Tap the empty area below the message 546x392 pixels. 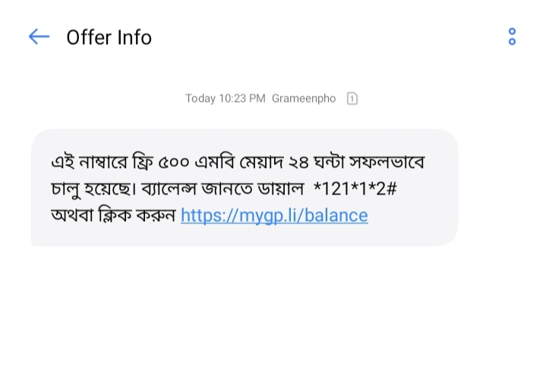(273, 319)
